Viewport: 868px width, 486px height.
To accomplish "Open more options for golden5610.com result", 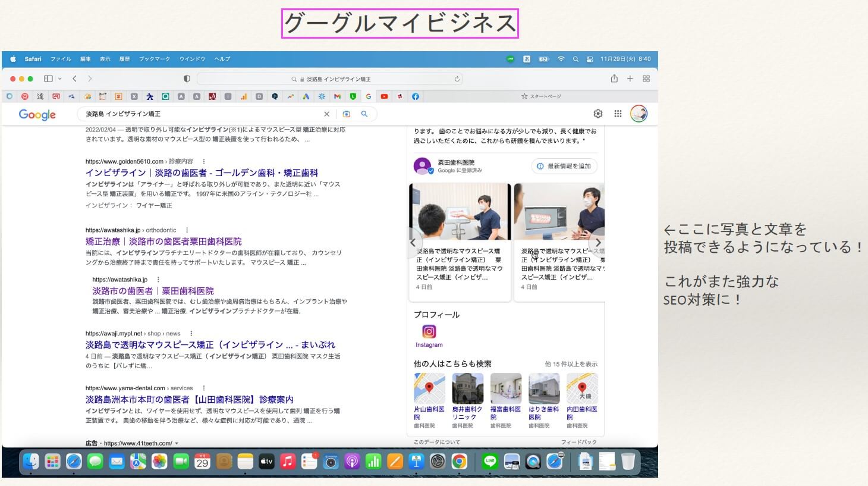I will [204, 161].
